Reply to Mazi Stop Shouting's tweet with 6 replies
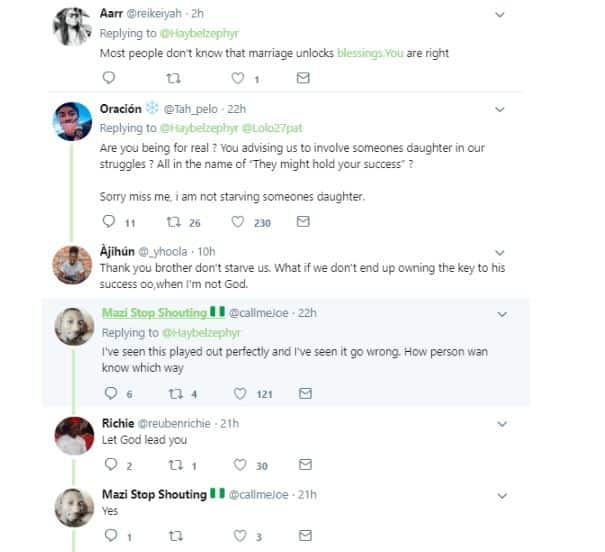Viewport: 605px width, 552px height. pyautogui.click(x=109, y=394)
